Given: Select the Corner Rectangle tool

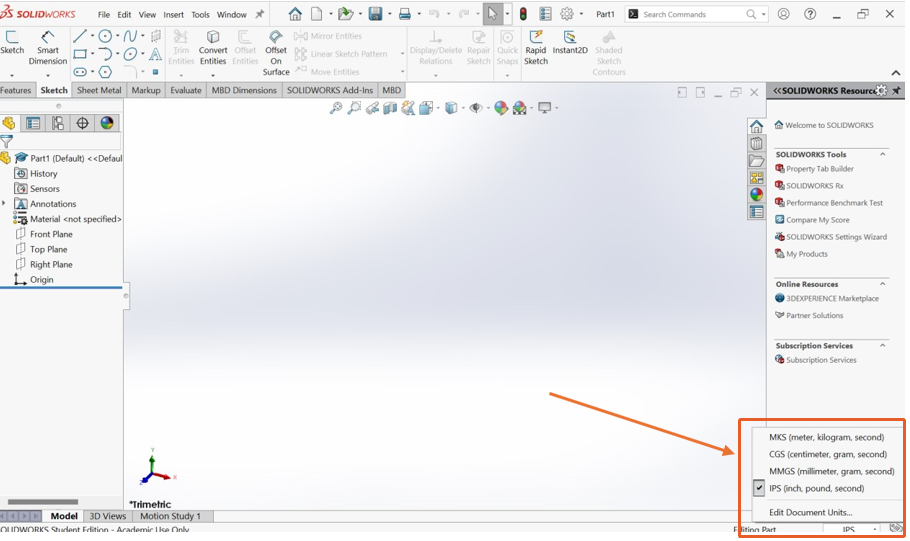Looking at the screenshot, I should tap(80, 55).
